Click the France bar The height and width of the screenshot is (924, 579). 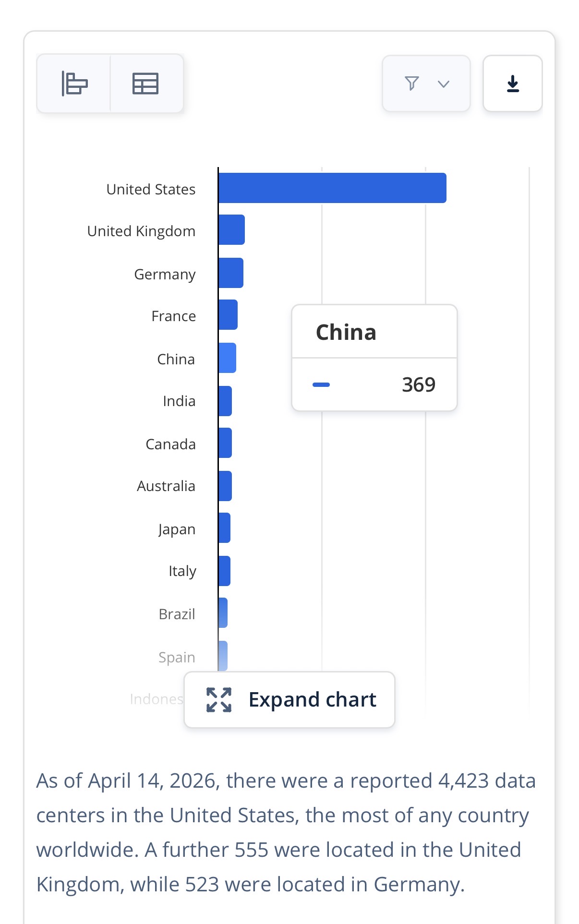click(x=228, y=315)
